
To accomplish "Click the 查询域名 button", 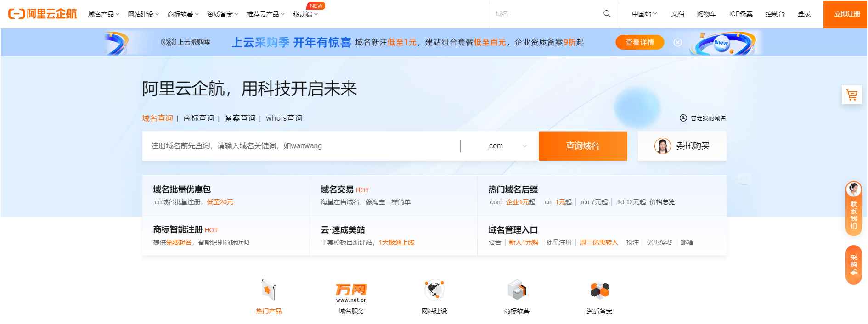I will click(583, 146).
